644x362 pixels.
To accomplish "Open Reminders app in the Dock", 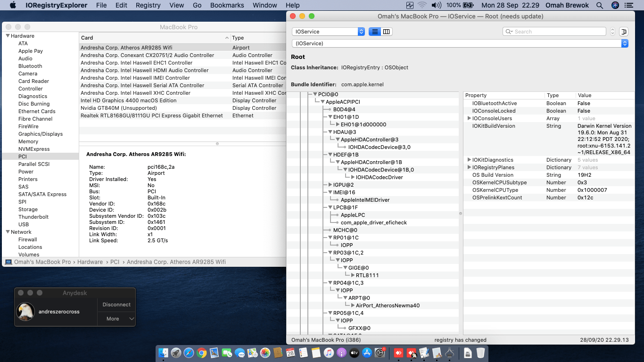I will [304, 353].
